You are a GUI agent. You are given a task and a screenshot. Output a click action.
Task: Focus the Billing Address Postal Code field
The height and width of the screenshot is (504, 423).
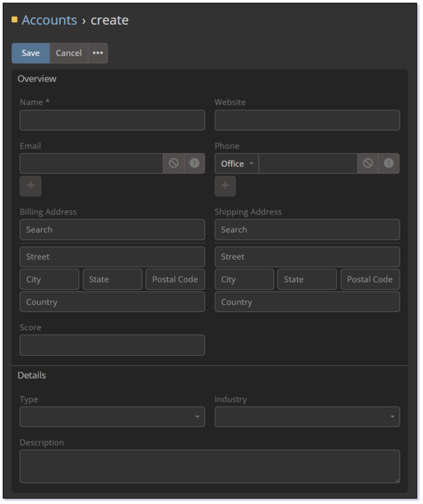(175, 279)
